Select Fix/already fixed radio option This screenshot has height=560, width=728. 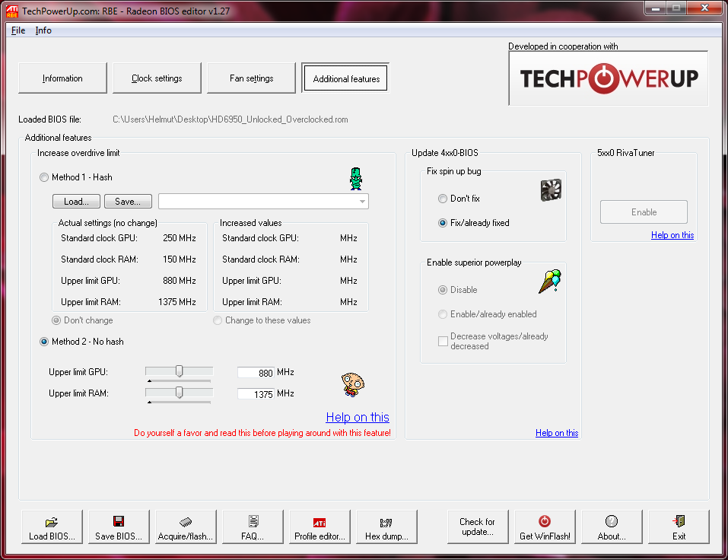tap(443, 223)
